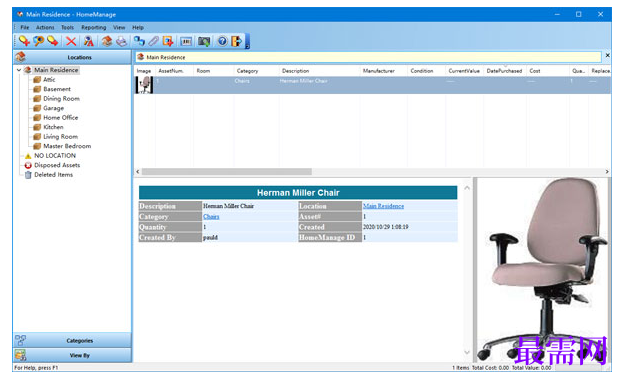Screen dimensions: 626x382
Task: Click the printer icon in the toolbar
Action: pyautogui.click(x=122, y=41)
